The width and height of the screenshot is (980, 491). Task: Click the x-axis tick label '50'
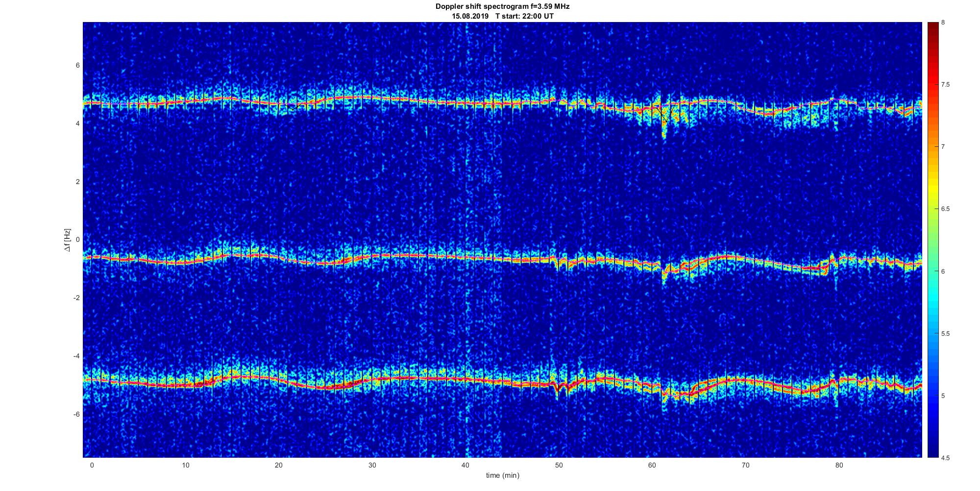click(559, 465)
